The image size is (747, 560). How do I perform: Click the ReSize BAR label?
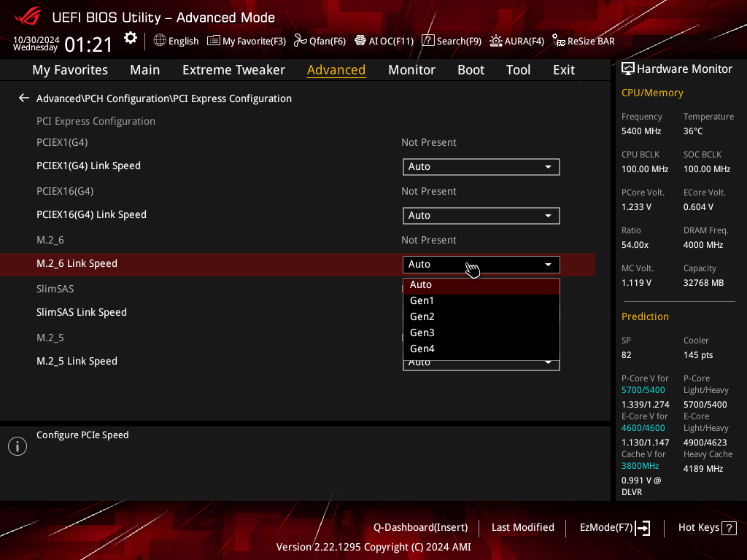pos(591,41)
